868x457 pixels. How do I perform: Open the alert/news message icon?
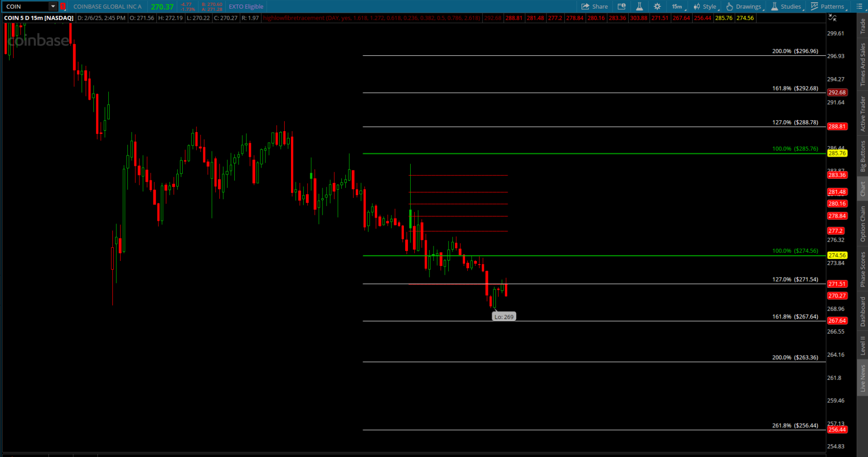(621, 6)
